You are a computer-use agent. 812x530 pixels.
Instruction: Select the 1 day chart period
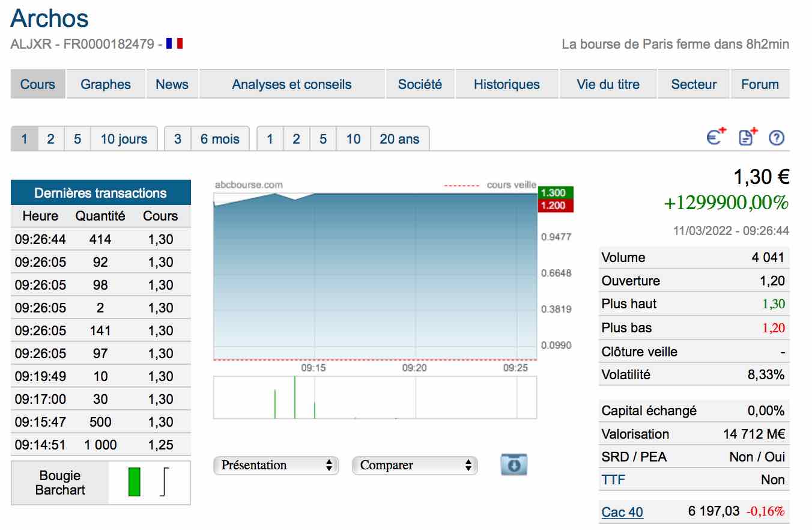pos(25,139)
